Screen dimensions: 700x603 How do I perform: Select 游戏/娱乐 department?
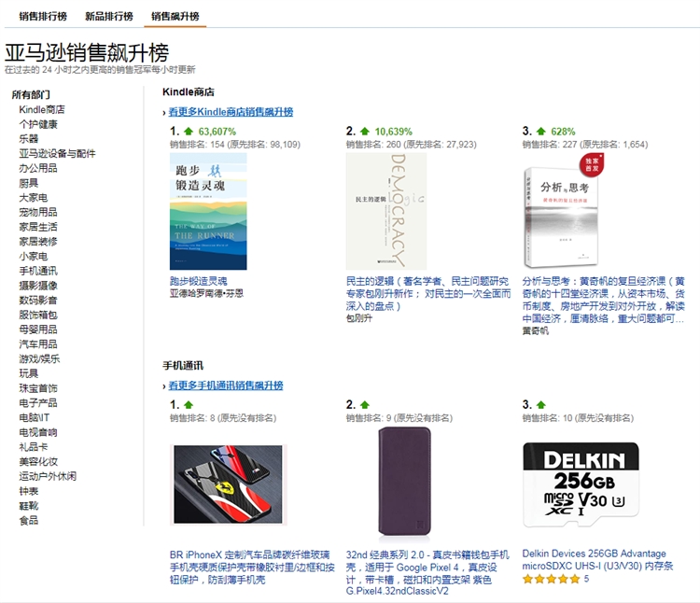[x=39, y=358]
